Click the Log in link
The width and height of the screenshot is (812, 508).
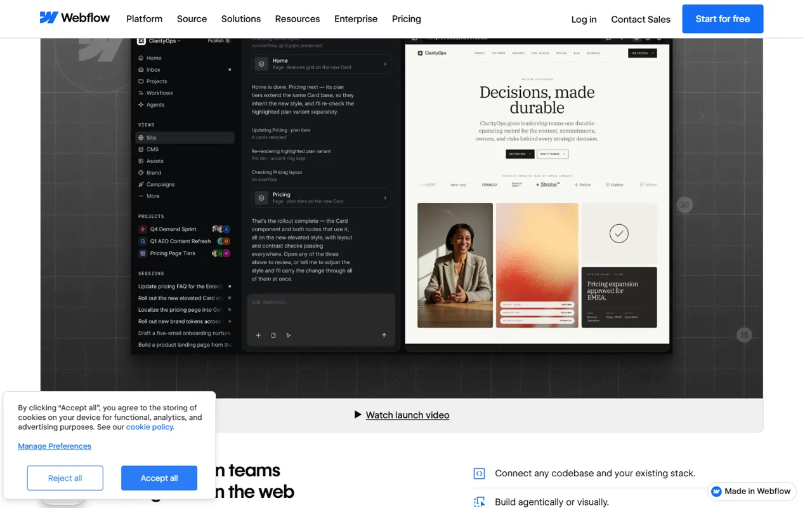[584, 19]
